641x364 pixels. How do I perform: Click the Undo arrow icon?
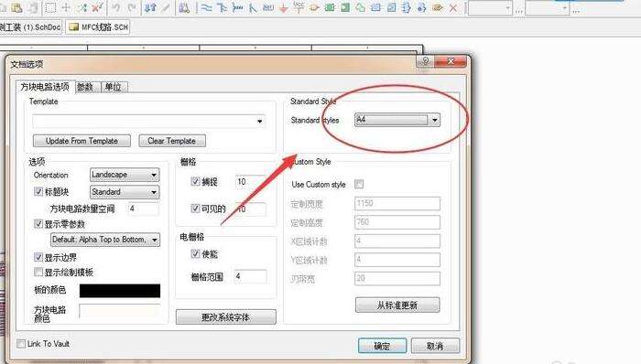click(116, 7)
